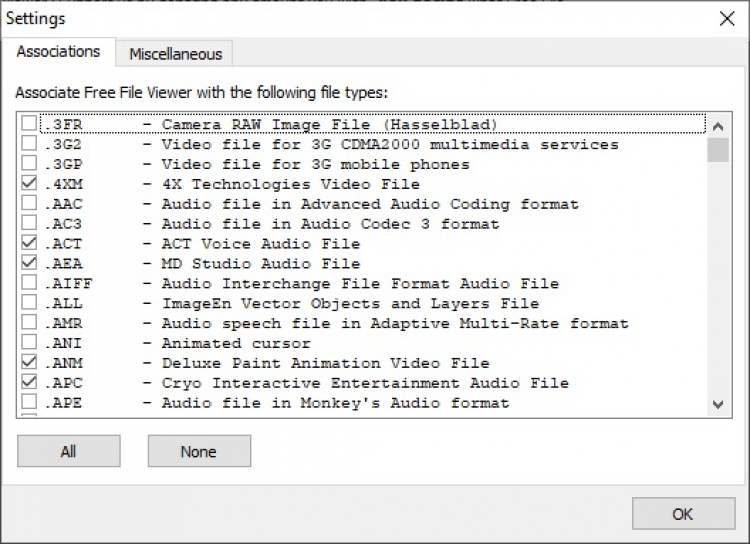Untick the .APC Cryo Interactive checkbox

pyautogui.click(x=29, y=382)
